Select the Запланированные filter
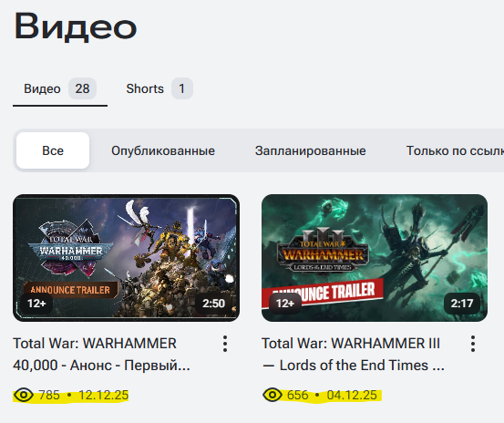This screenshot has width=504, height=423. point(311,150)
